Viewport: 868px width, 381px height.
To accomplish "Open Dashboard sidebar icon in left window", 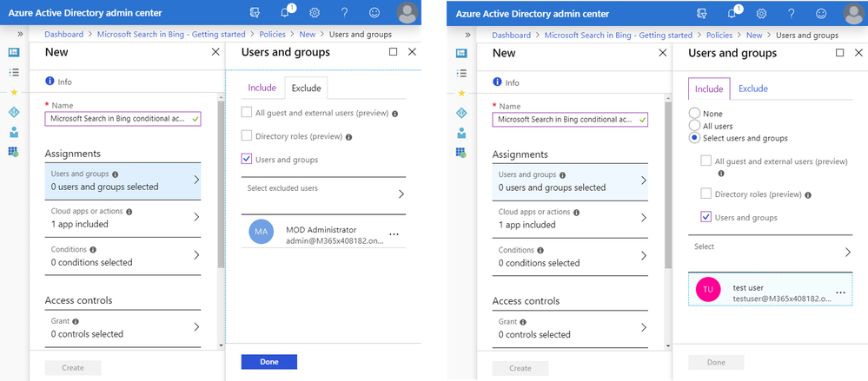I will tap(14, 53).
